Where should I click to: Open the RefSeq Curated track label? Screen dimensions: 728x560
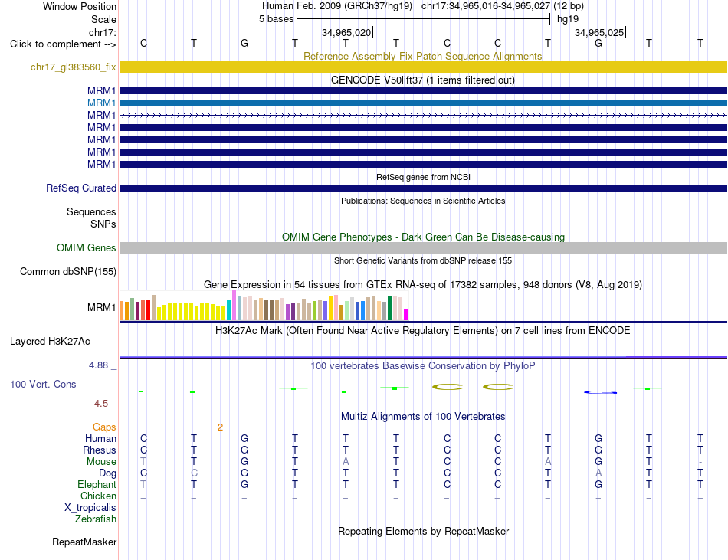(x=80, y=188)
